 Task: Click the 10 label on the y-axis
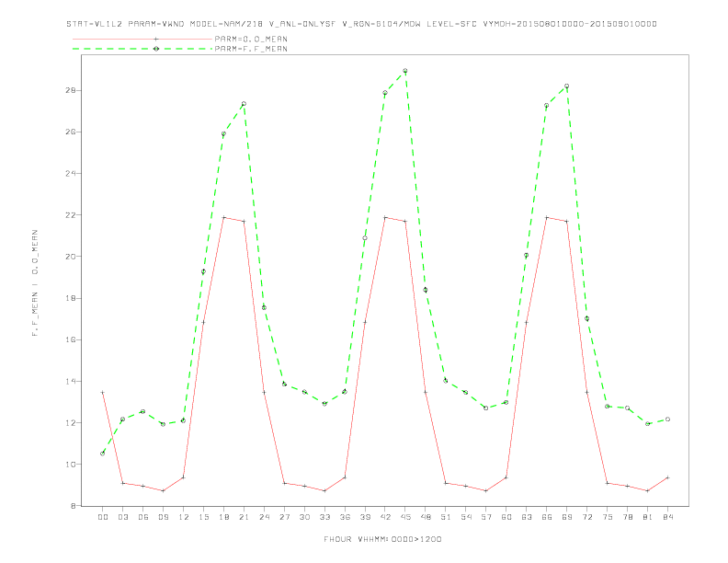tap(71, 465)
